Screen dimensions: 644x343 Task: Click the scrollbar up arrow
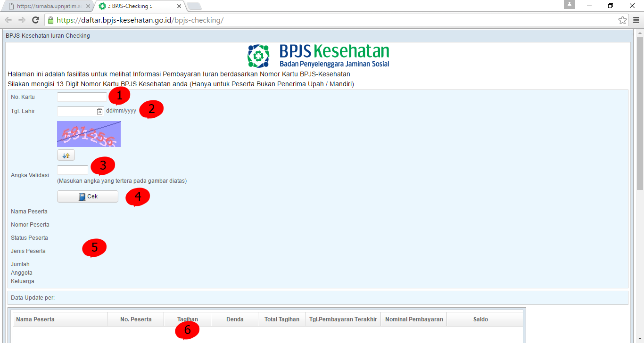pos(640,33)
